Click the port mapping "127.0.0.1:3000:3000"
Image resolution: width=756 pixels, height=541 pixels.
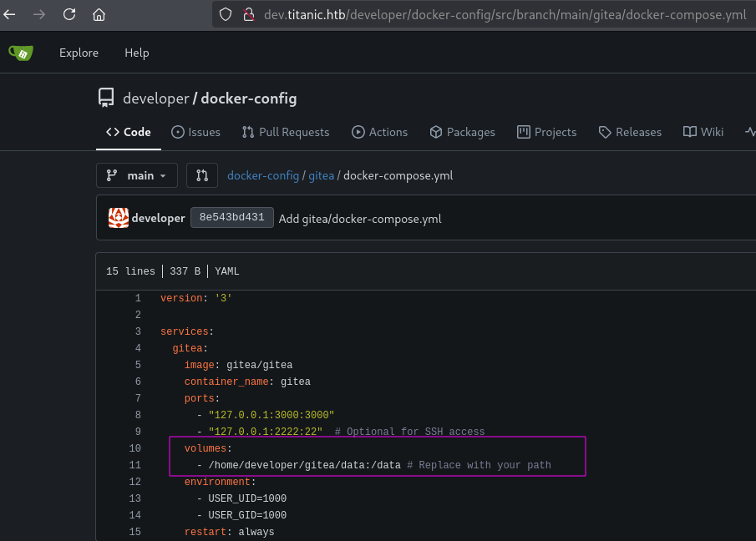[x=271, y=415]
